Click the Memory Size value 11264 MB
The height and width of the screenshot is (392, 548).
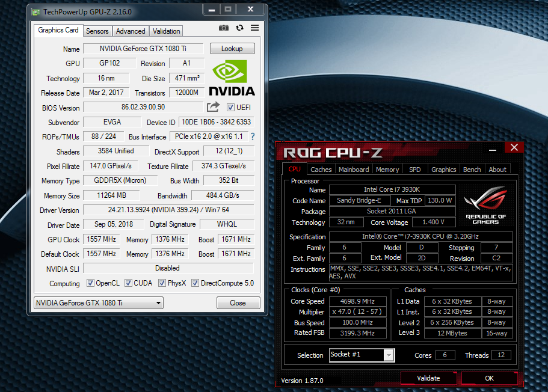tap(111, 195)
